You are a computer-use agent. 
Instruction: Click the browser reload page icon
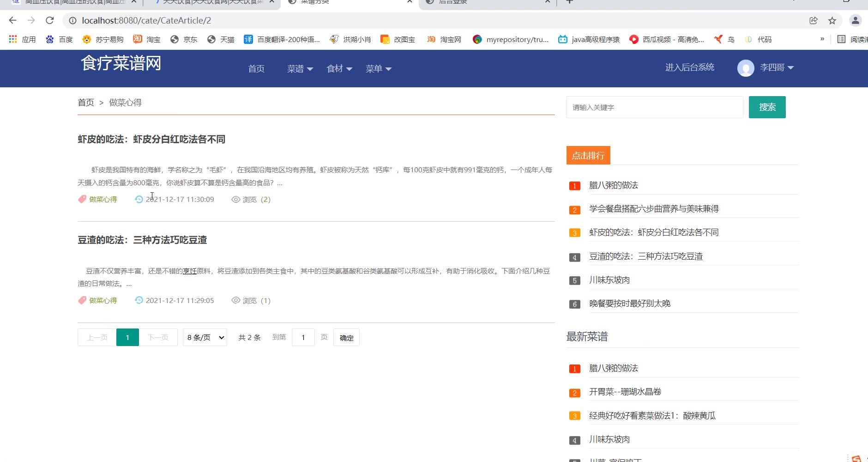point(50,20)
